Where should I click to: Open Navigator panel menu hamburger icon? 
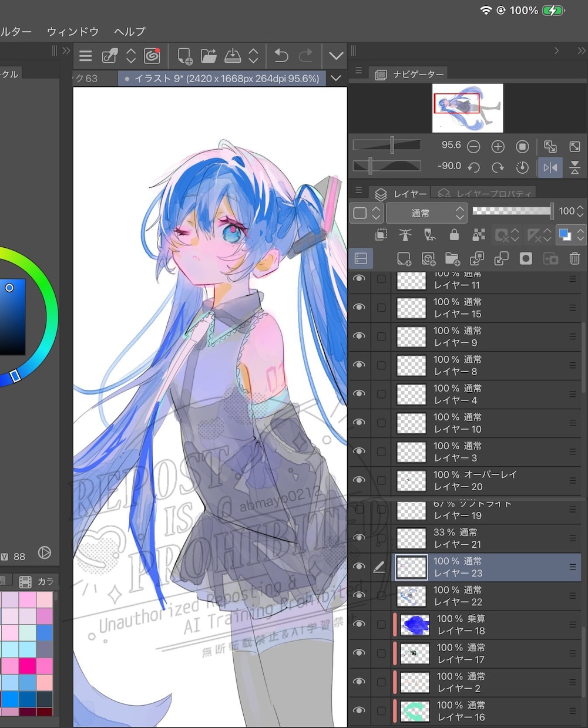[359, 70]
